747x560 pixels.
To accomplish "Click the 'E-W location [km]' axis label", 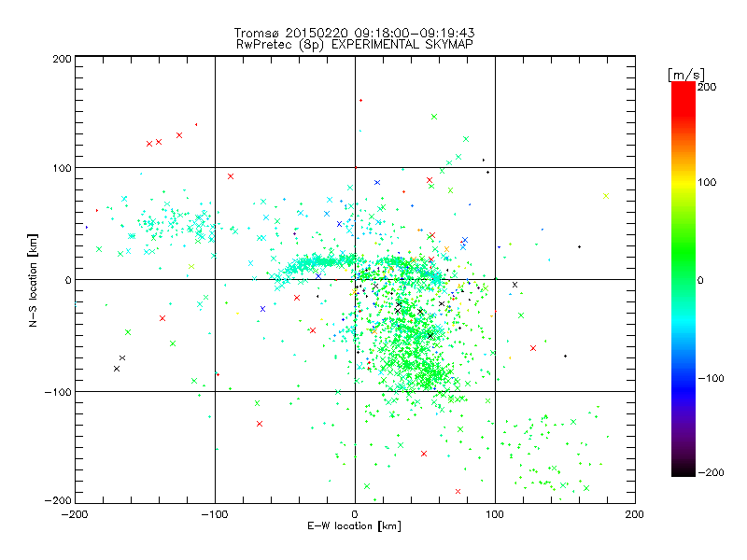I will [x=354, y=525].
